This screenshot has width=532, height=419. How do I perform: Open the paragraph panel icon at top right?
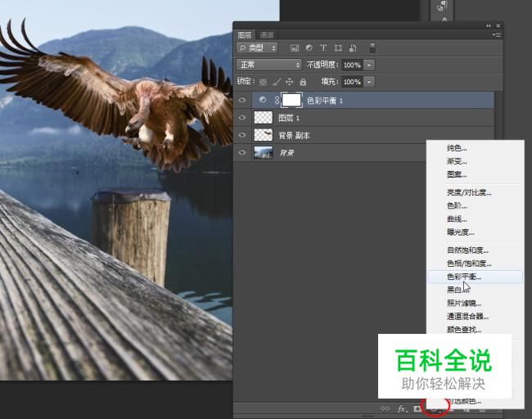[x=443, y=7]
